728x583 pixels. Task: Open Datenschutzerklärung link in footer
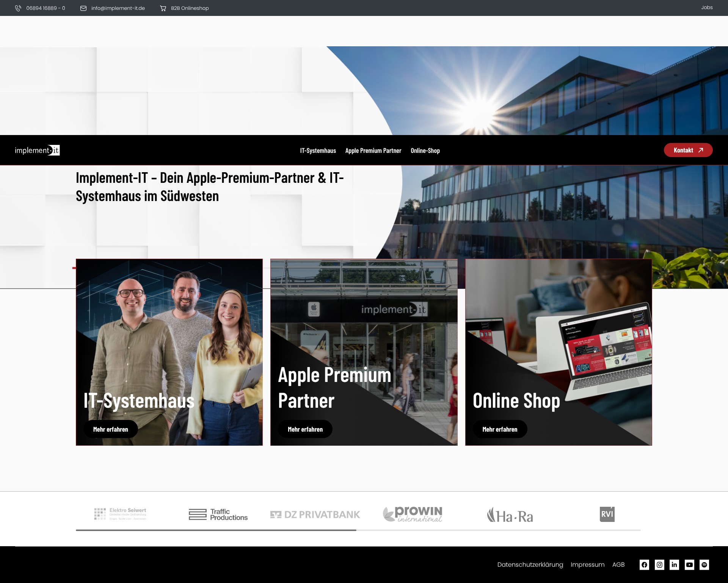tap(530, 565)
